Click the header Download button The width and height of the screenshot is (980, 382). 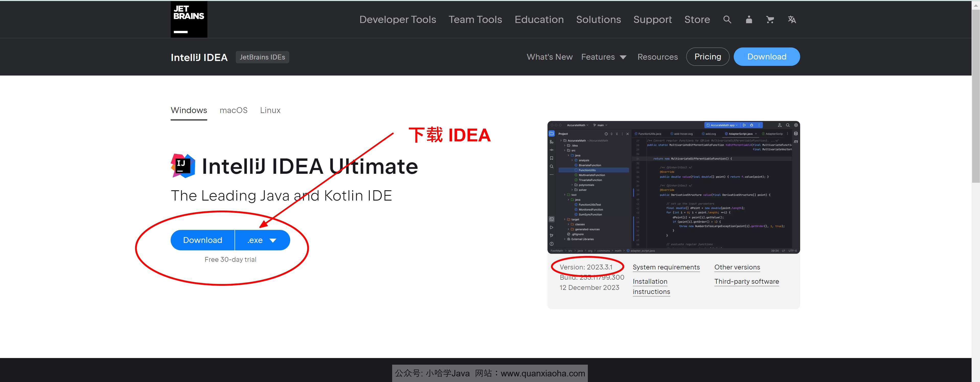767,57
